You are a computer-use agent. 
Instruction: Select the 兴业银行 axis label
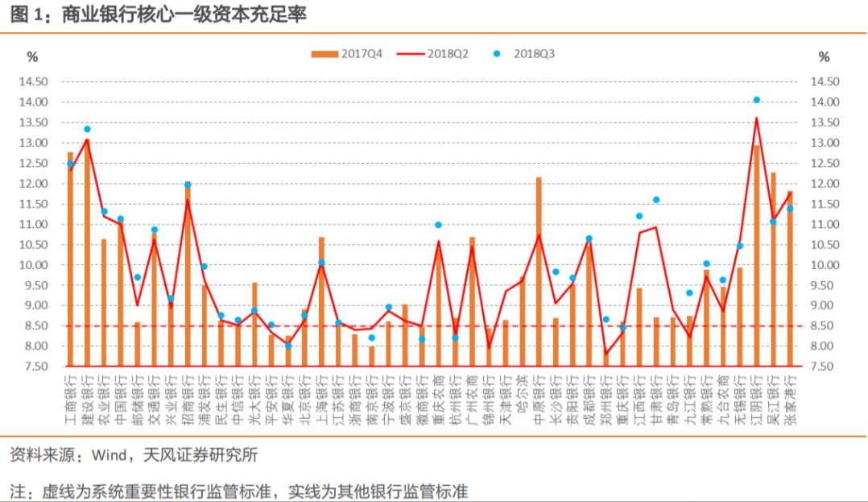pos(171,400)
